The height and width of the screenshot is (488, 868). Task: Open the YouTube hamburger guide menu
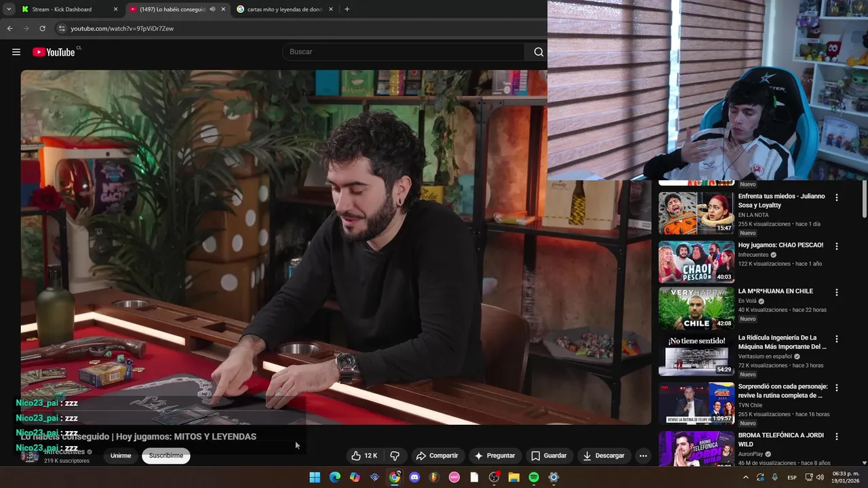pos(16,52)
